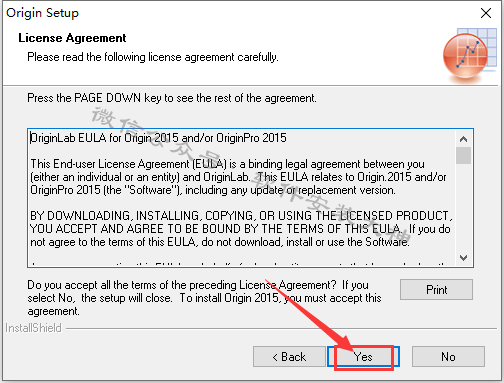Click the InstallShield label

[x=33, y=328]
